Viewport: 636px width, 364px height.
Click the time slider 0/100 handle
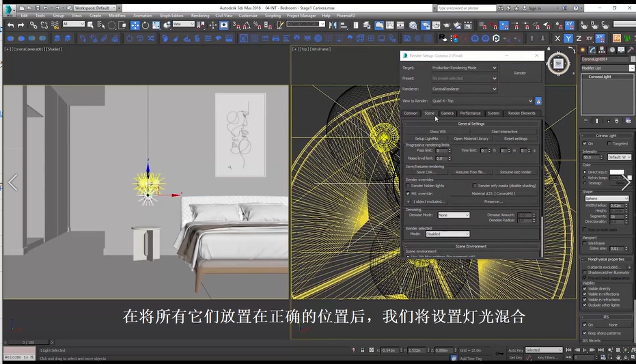pyautogui.click(x=29, y=342)
